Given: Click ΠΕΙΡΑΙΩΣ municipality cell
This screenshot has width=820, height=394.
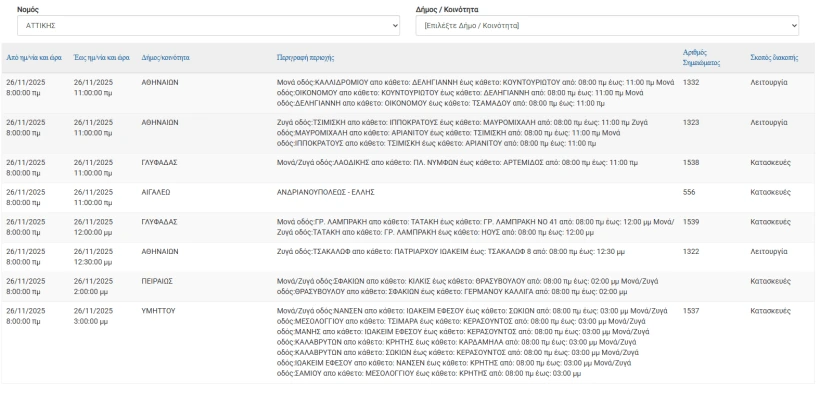Looking at the screenshot, I should (157, 282).
